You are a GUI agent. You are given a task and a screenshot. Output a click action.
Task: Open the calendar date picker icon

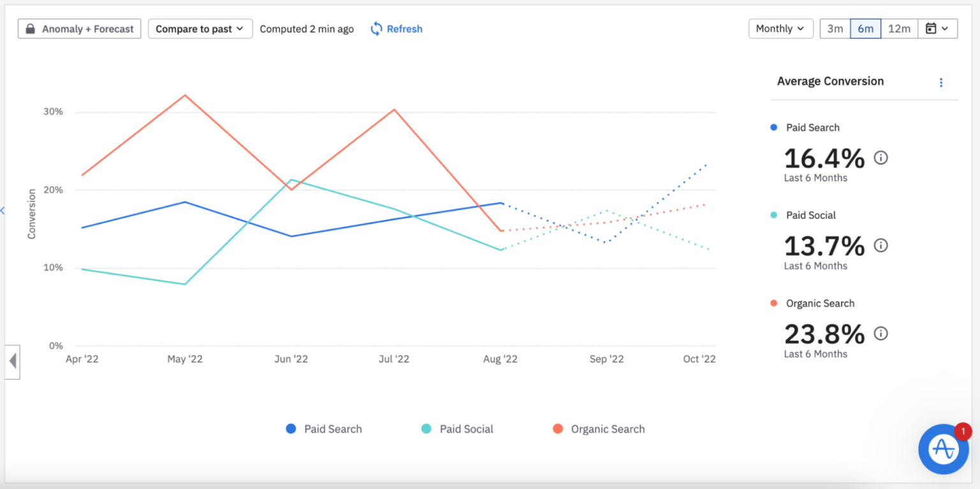(x=932, y=28)
